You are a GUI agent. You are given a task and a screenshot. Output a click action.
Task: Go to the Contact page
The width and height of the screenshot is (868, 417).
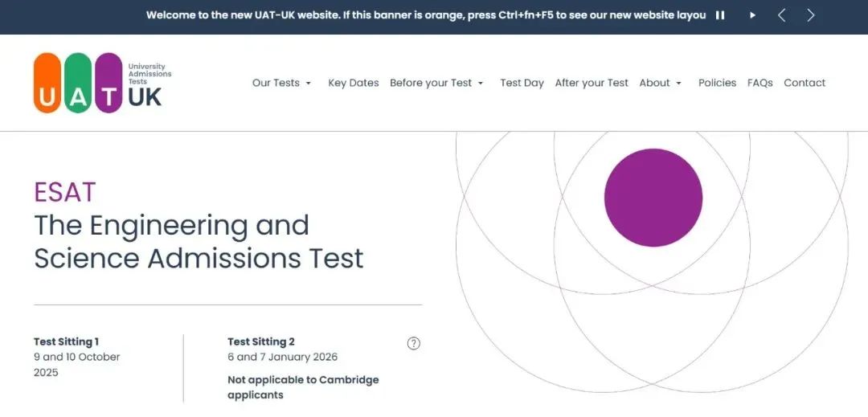(x=805, y=83)
